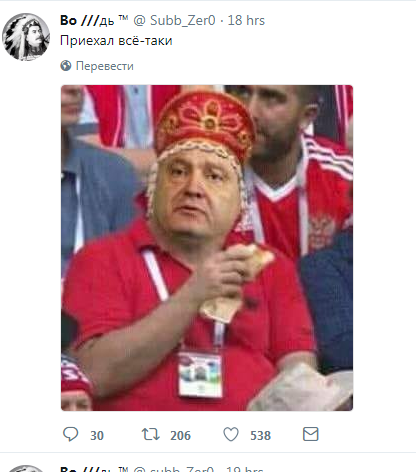The height and width of the screenshot is (472, 416).
Task: Open the author's round profile avatar
Action: pyautogui.click(x=26, y=37)
